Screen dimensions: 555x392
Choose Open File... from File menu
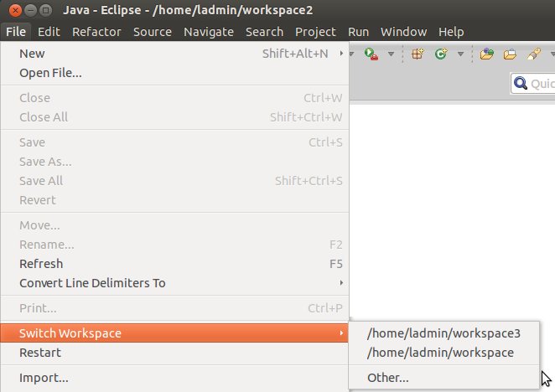[174, 73]
